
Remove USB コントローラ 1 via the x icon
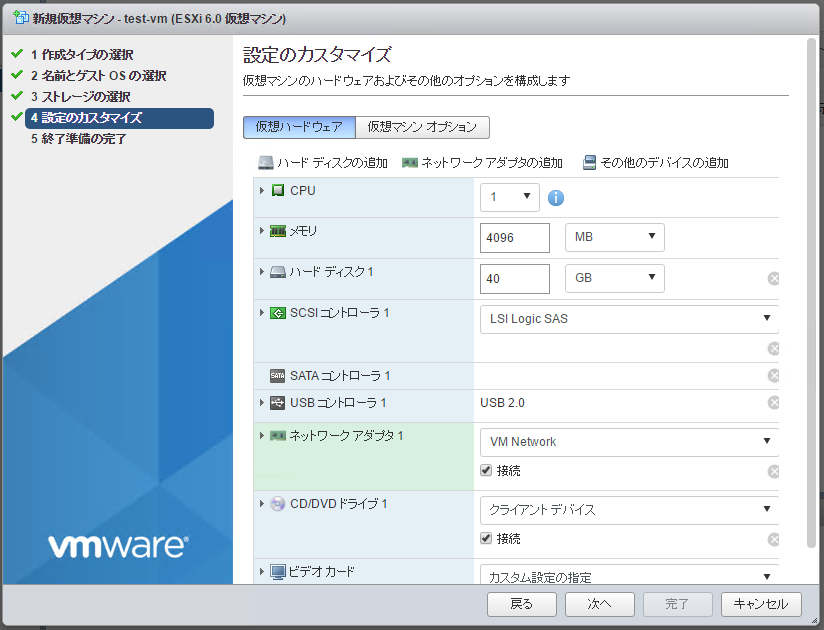773,402
